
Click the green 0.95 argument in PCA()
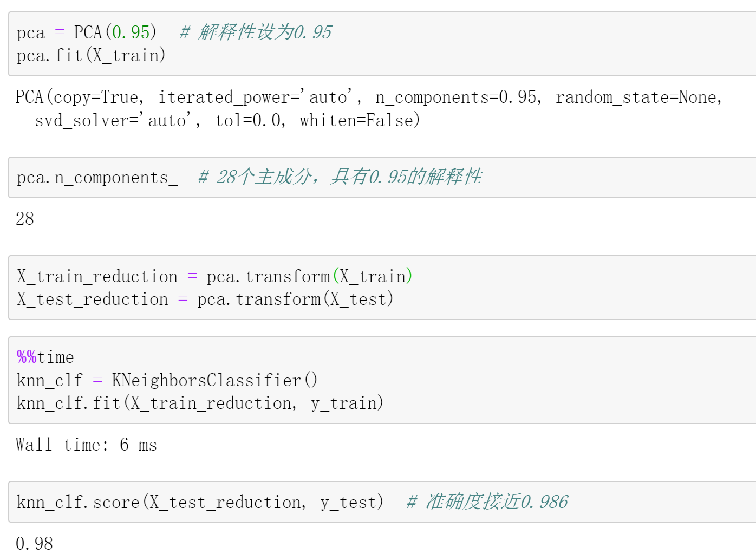coord(131,32)
